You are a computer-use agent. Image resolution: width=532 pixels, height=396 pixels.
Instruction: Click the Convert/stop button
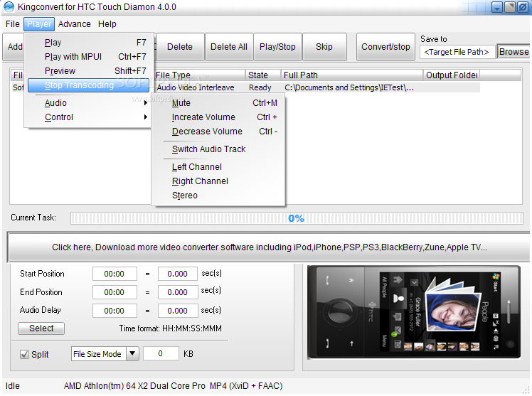(385, 47)
